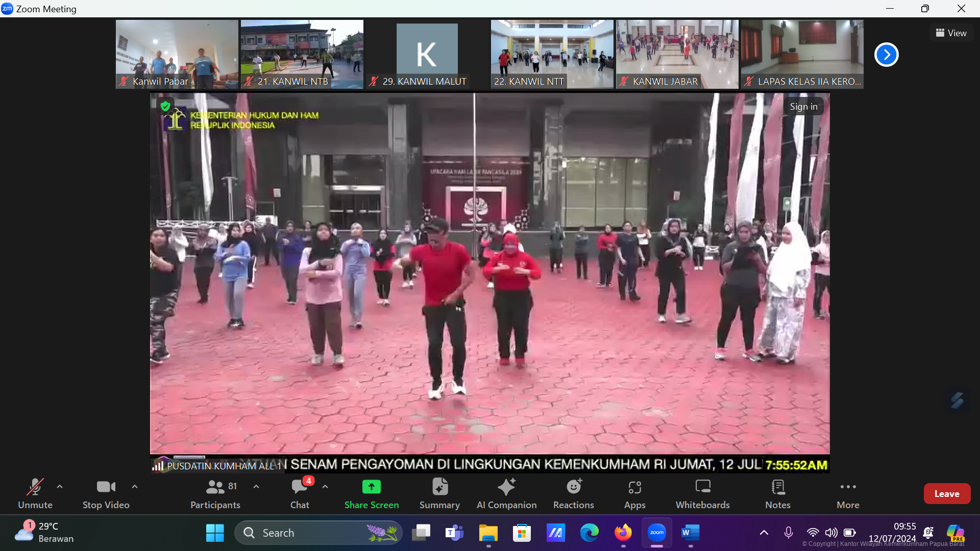Click the taskbar Search box
The width and height of the screenshot is (980, 551).
(x=318, y=533)
